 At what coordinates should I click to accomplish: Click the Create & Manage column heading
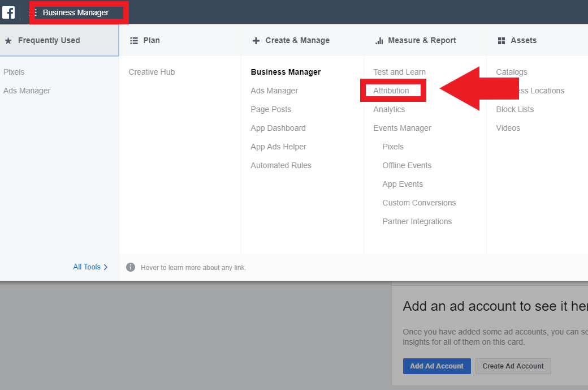[x=297, y=41]
